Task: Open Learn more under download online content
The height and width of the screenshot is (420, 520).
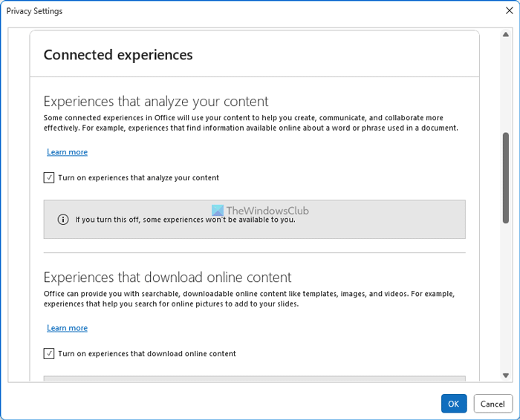Action: (67, 328)
